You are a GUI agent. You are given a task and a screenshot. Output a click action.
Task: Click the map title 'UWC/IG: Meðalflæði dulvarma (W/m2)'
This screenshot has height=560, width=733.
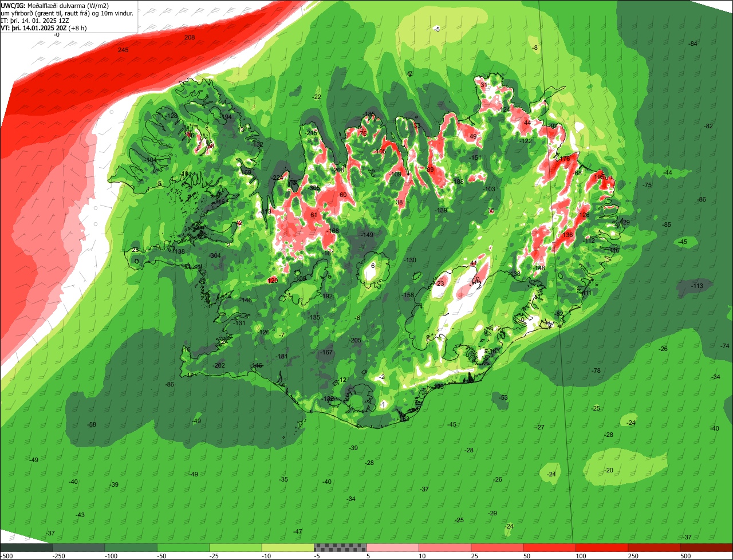click(55, 5)
